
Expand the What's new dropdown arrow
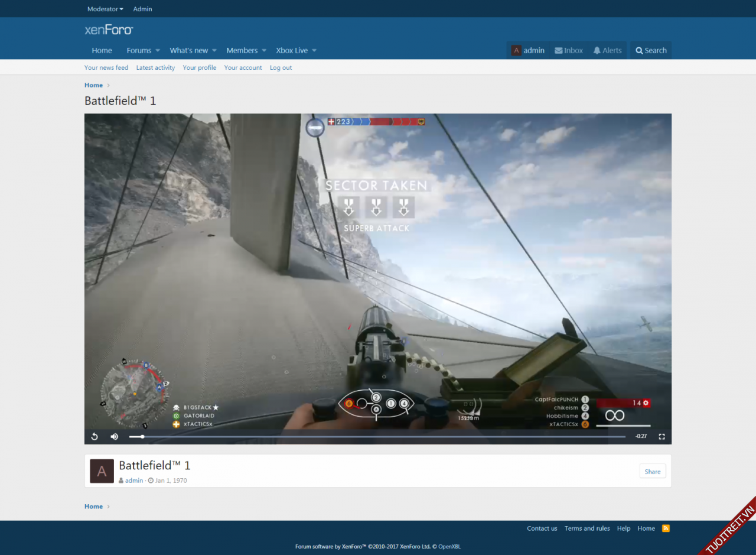pos(214,51)
